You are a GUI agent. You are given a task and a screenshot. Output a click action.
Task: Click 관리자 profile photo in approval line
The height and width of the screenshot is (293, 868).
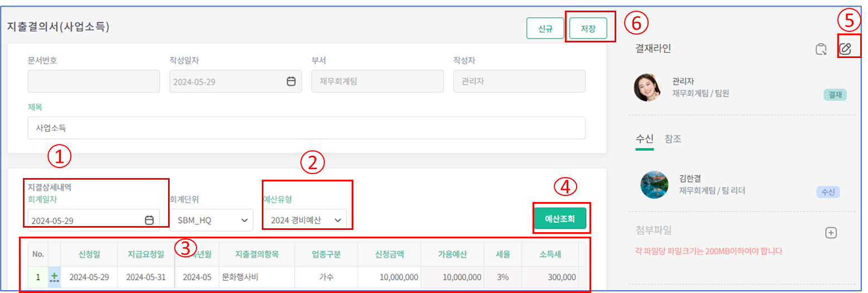tap(648, 88)
